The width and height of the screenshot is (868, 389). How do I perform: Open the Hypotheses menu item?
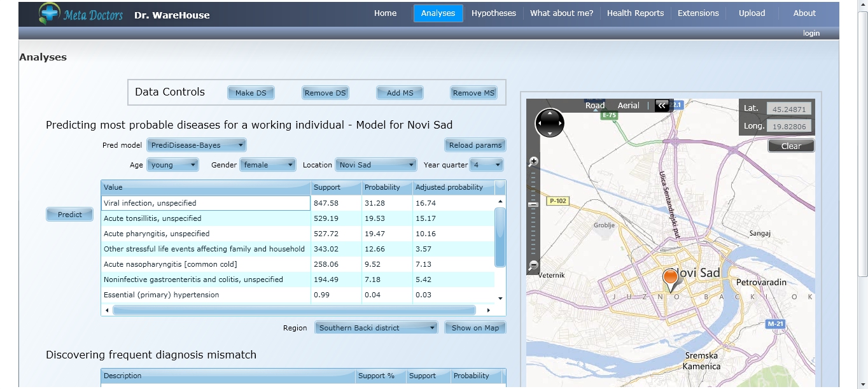tap(493, 13)
